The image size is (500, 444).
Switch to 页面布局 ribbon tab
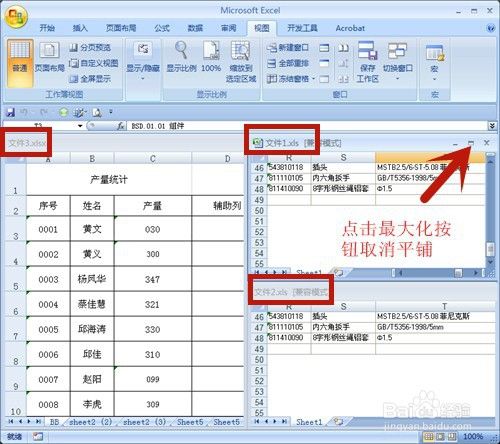pyautogui.click(x=121, y=28)
